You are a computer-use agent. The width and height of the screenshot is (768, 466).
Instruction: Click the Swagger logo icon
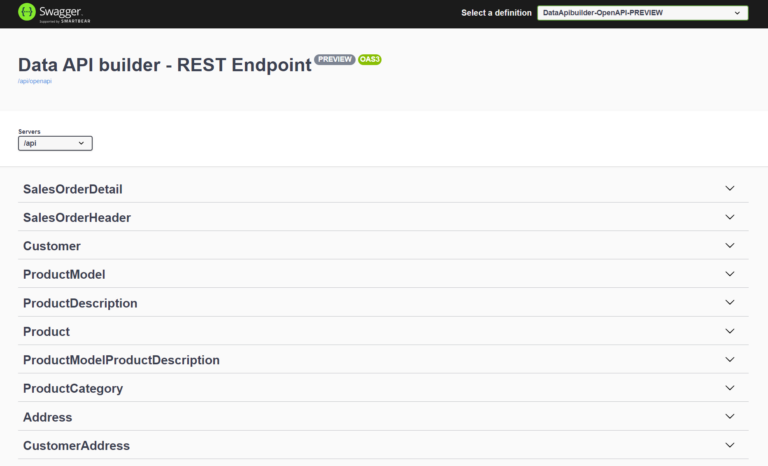[x=27, y=13]
